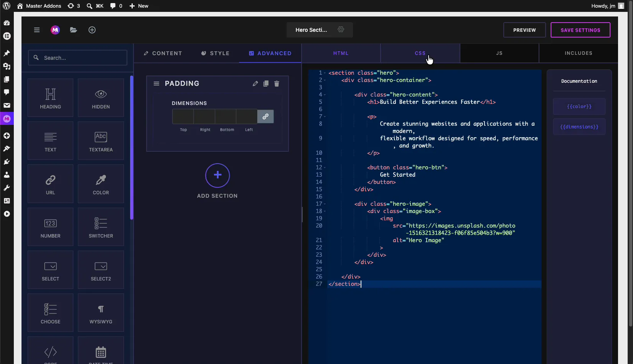
Task: Open settings gear next to Hero Secti...
Action: (341, 30)
